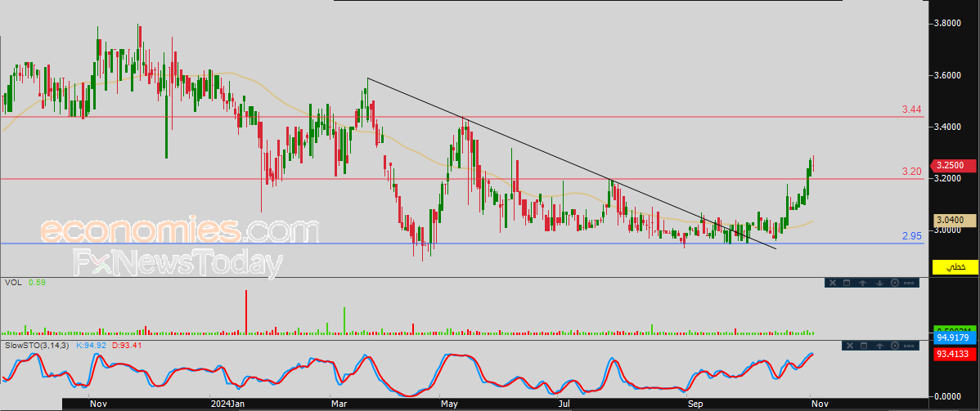Viewport: 980px width, 411px height.
Task: Move the SlowSTO panel up
Action: pyautogui.click(x=879, y=346)
